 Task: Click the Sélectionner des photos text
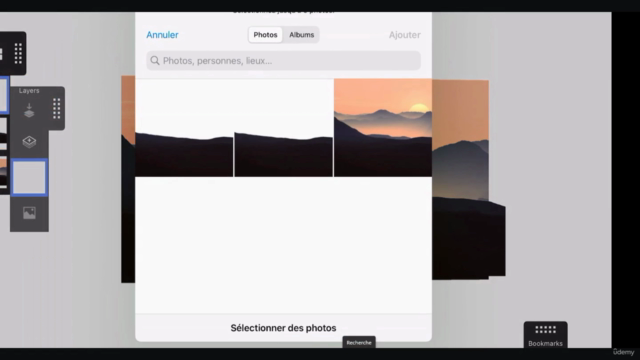pyautogui.click(x=283, y=328)
